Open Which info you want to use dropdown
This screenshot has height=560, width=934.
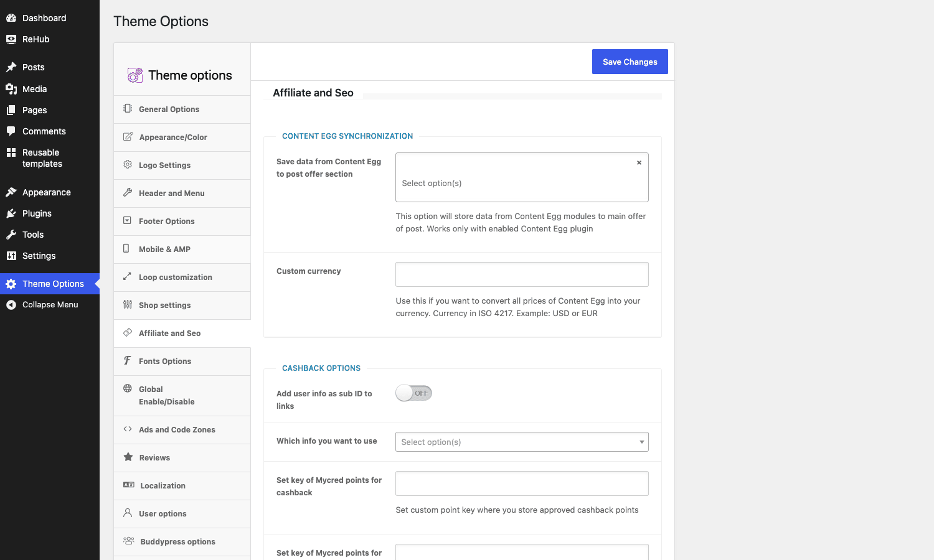pos(522,442)
